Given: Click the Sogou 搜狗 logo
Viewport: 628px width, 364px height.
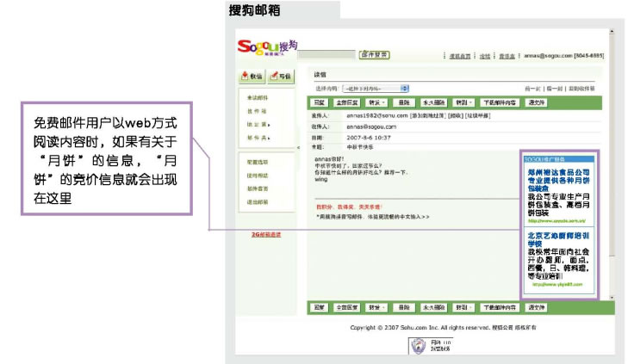Looking at the screenshot, I should click(267, 47).
